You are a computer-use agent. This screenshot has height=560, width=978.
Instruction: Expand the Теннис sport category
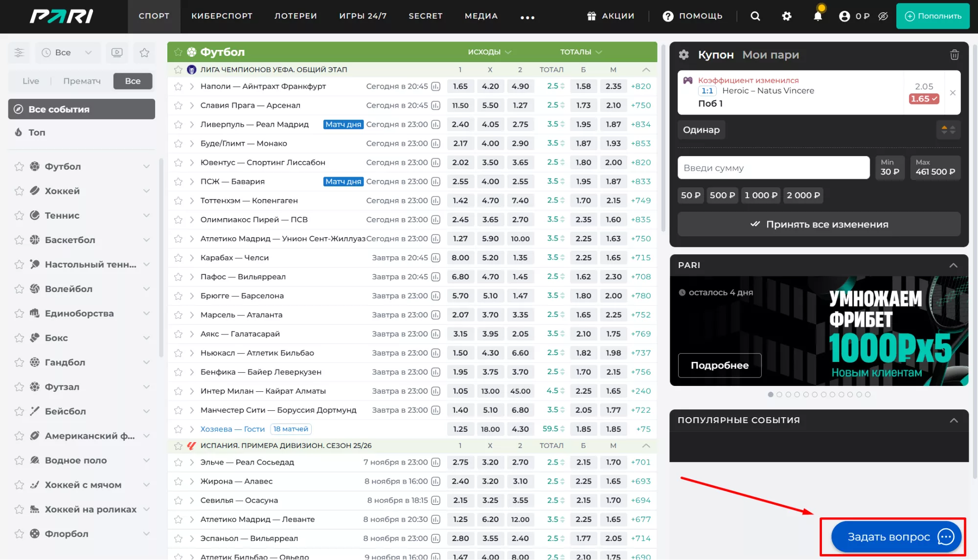(146, 215)
